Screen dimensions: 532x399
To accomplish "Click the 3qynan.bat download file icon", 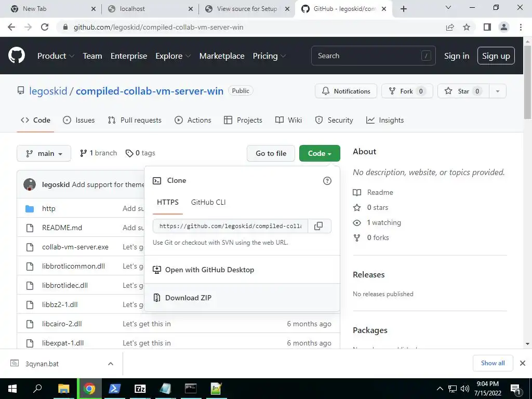I will coord(15,363).
